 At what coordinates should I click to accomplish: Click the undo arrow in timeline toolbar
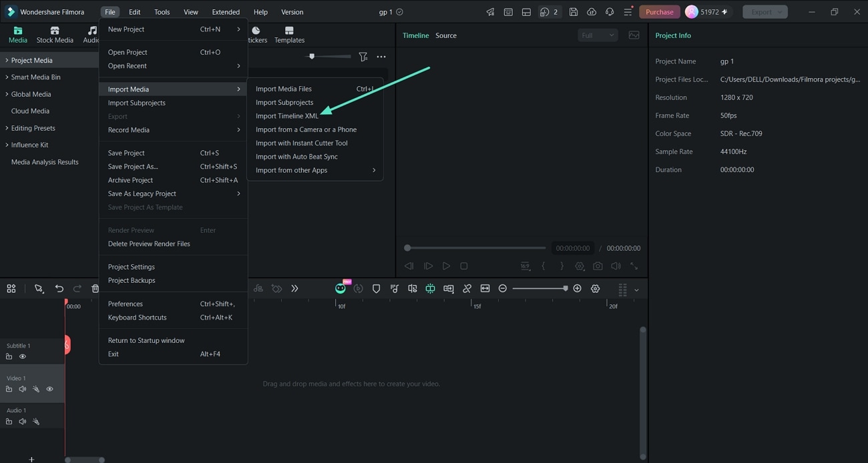point(59,289)
